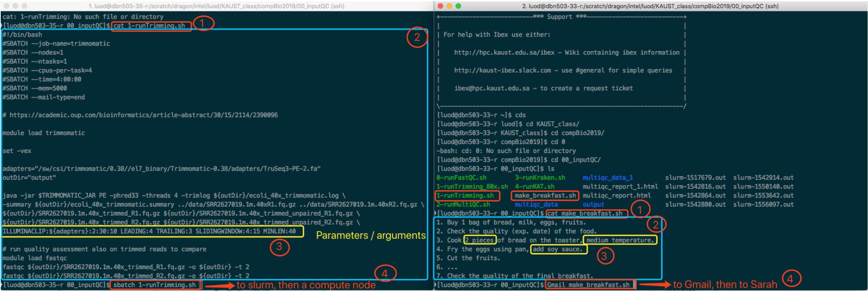Select the '#SBATCH --mail-type=end' line
Screen dimensions: 868x291
[x=44, y=97]
